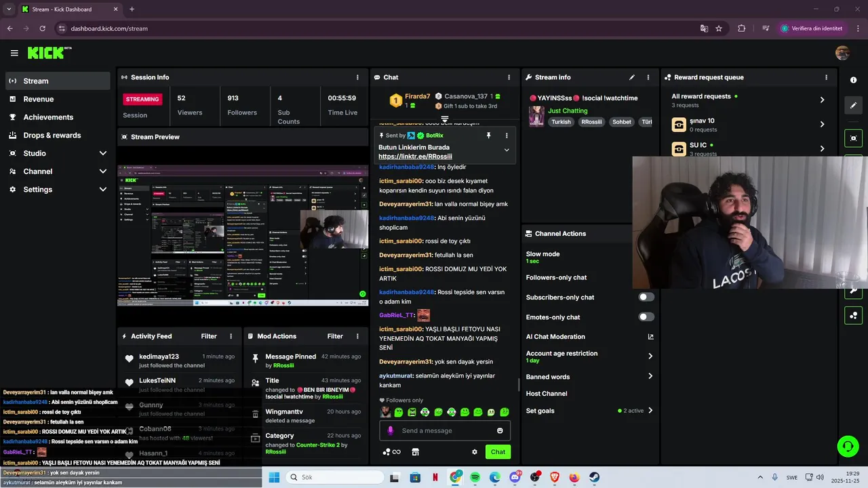Click the Host Channel action

tap(547, 393)
